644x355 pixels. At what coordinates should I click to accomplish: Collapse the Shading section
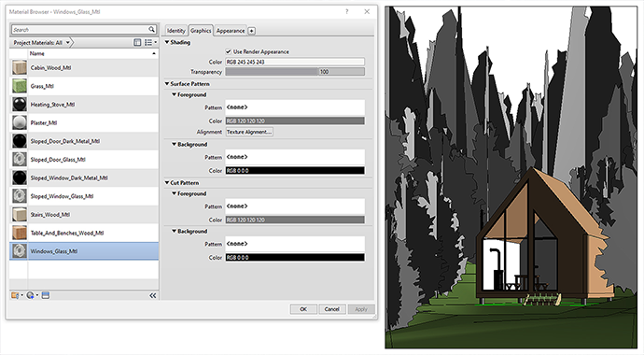pos(167,42)
